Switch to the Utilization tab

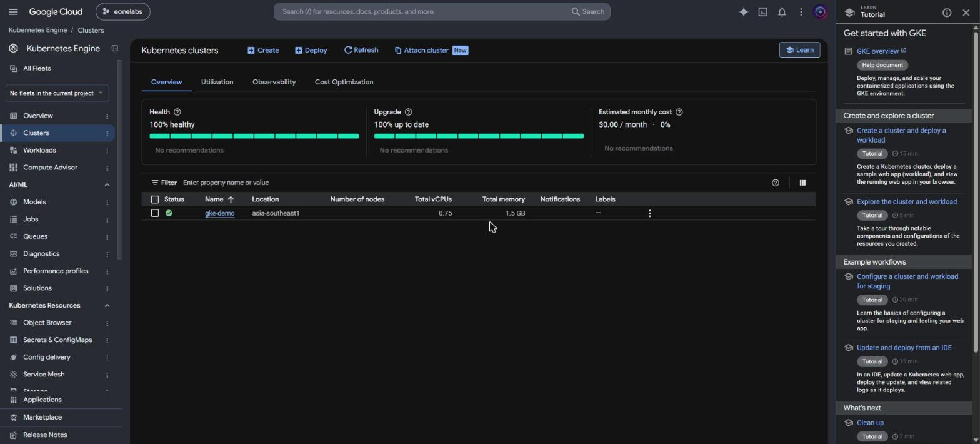click(217, 82)
